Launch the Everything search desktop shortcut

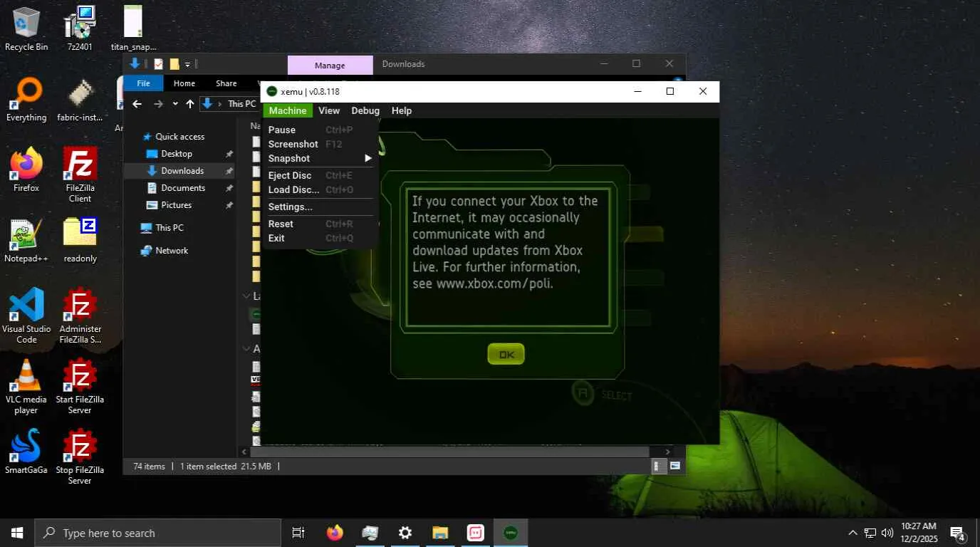[26, 100]
